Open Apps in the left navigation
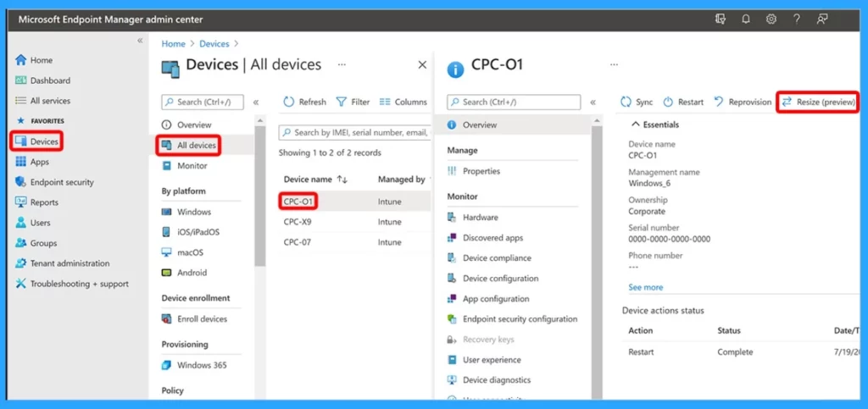Viewport: 868px width, 409px height. point(32,162)
